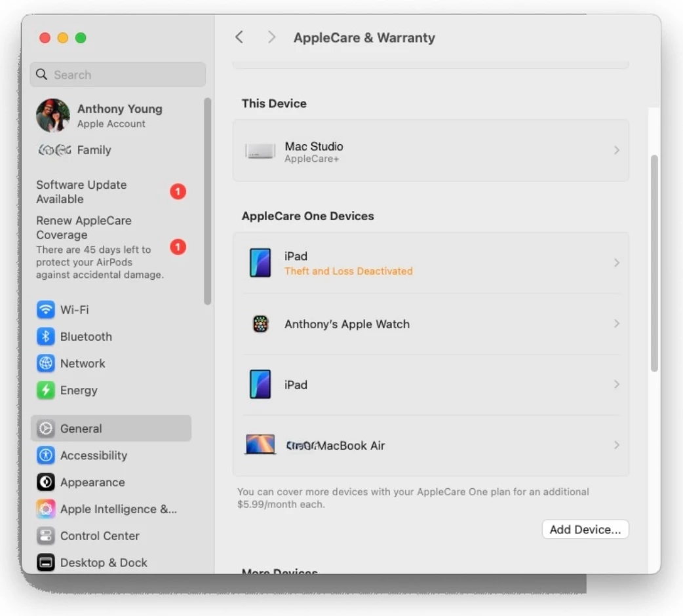Open Anthony's Apple Watch row chevron
This screenshot has width=683, height=616.
[616, 324]
